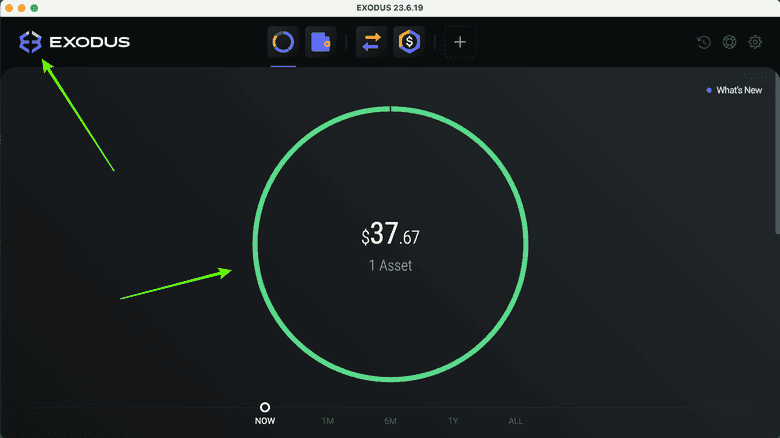Screen dimensions: 780x438
Task: Select the NOW timeline marker
Action: [x=265, y=414]
